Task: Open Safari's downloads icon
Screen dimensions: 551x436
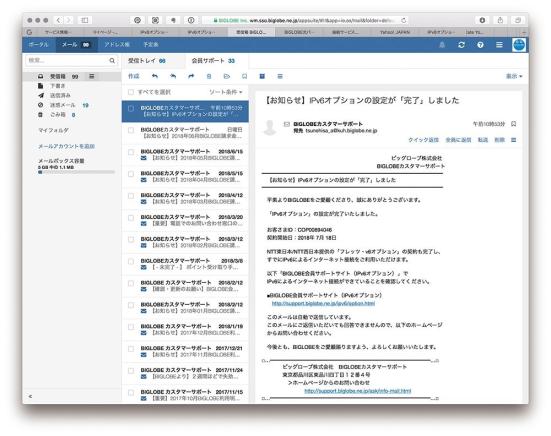Action: click(482, 20)
